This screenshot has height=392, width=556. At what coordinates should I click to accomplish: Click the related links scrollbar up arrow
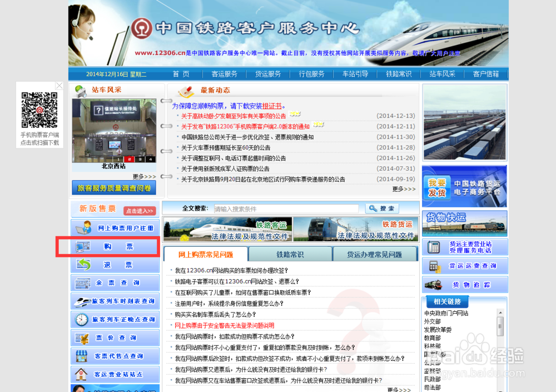(500, 312)
